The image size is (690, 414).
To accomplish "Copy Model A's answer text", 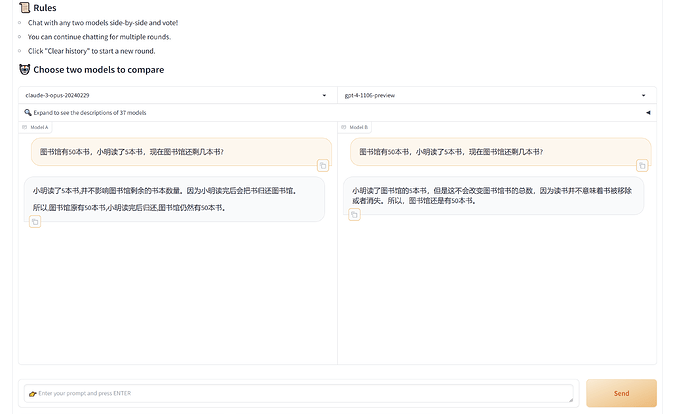I will pyautogui.click(x=35, y=222).
